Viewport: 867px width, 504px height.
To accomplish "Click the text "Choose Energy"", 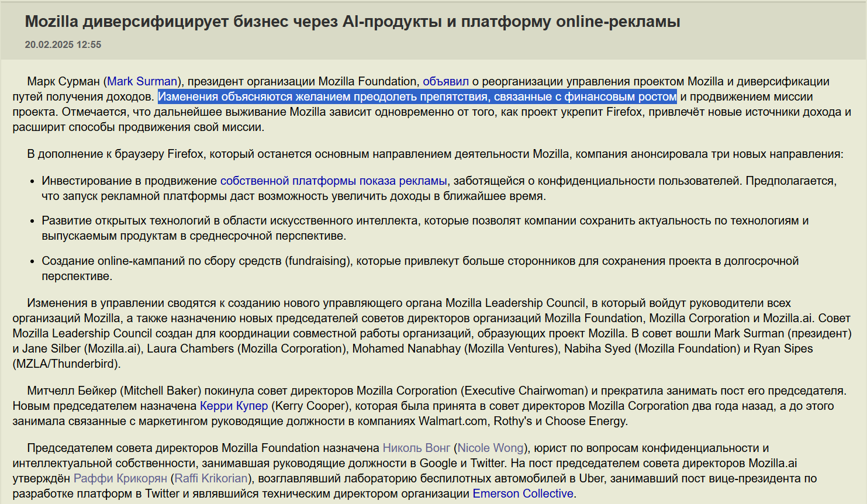I will (x=585, y=421).
